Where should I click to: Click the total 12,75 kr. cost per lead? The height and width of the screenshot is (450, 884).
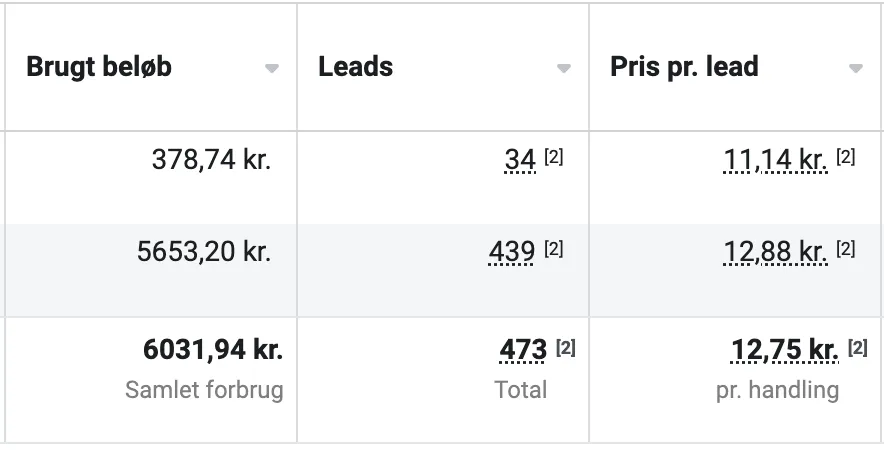click(x=785, y=350)
